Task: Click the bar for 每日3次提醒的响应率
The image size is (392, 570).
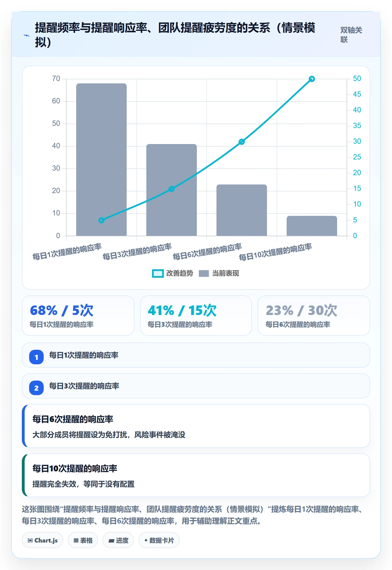Action: click(x=172, y=190)
